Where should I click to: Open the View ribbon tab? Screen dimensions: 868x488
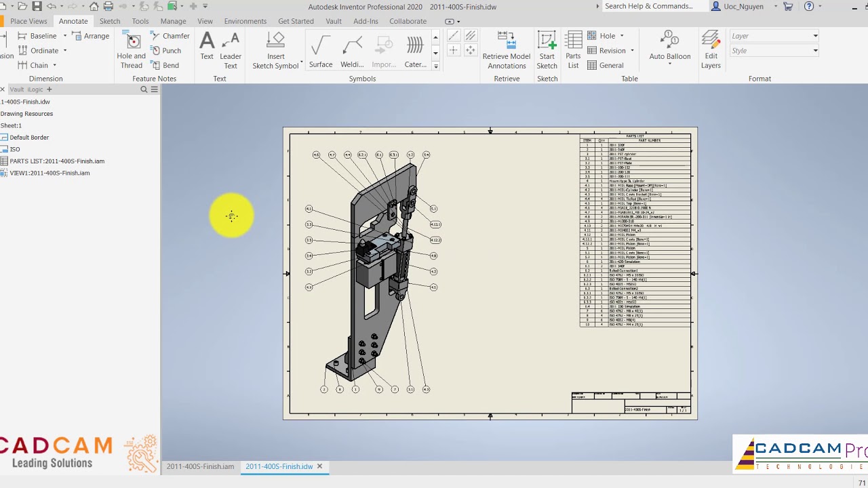[x=205, y=21]
